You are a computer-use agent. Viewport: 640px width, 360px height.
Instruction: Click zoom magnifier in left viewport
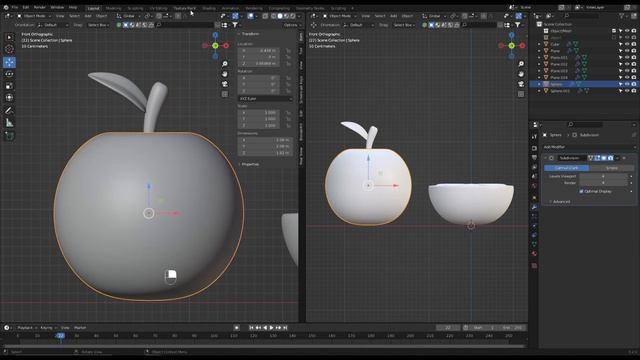pos(225,64)
